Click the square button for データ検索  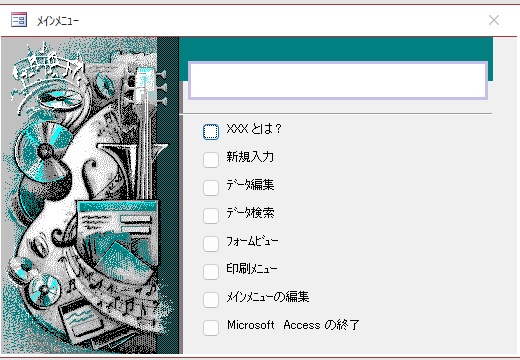click(x=211, y=216)
